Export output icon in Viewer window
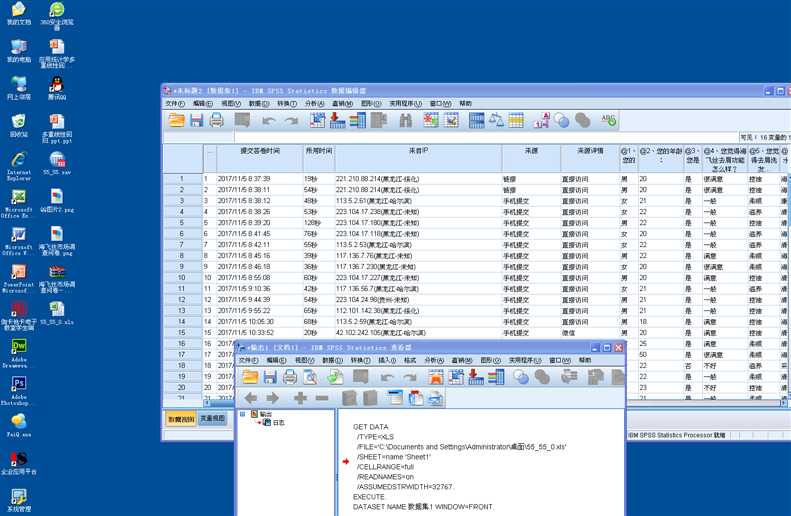The image size is (791, 516). [335, 377]
